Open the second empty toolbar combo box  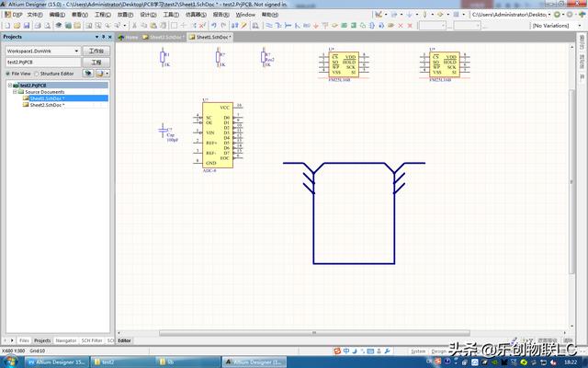(467, 26)
